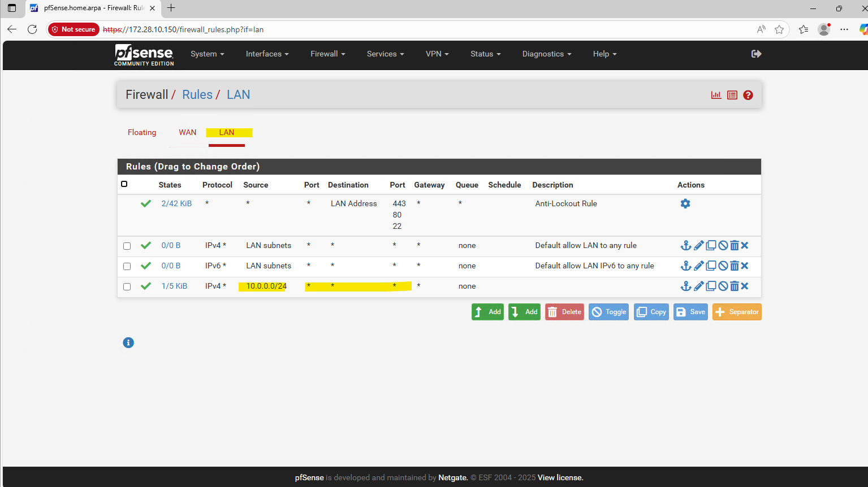Toggle the select-all checkbox in table header
The image size is (868, 487).
point(124,184)
